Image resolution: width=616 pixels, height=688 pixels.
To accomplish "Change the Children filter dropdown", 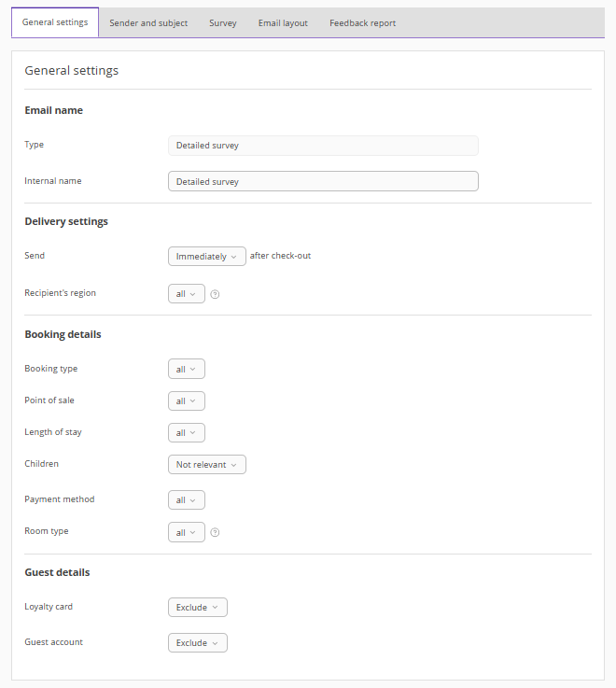I will tap(206, 465).
